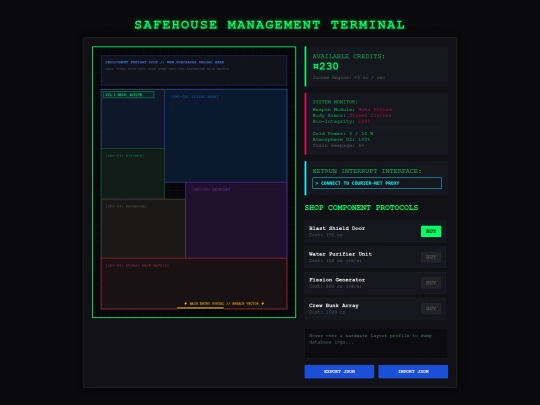
Task: Click the hardware layout log box
Action: 376,343
